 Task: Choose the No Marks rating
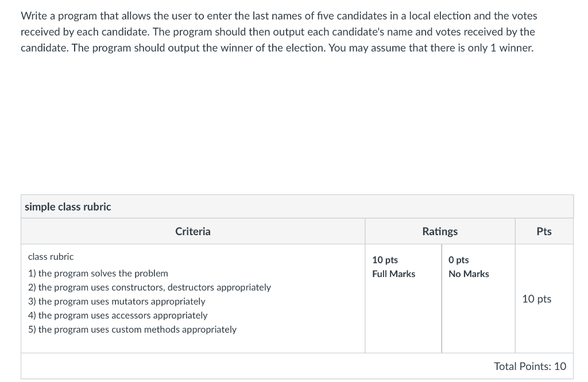pyautogui.click(x=469, y=274)
